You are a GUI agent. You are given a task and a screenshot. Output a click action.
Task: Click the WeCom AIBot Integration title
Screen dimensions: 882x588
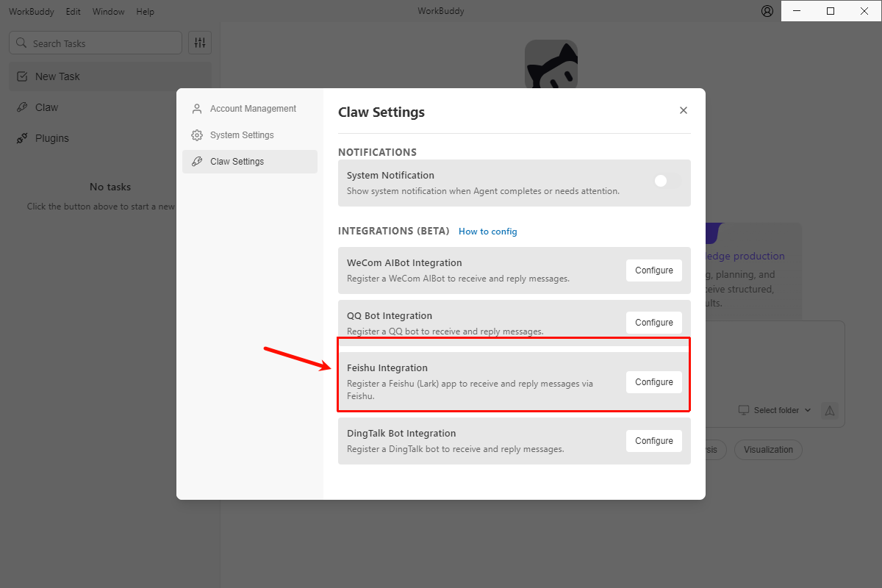point(404,263)
